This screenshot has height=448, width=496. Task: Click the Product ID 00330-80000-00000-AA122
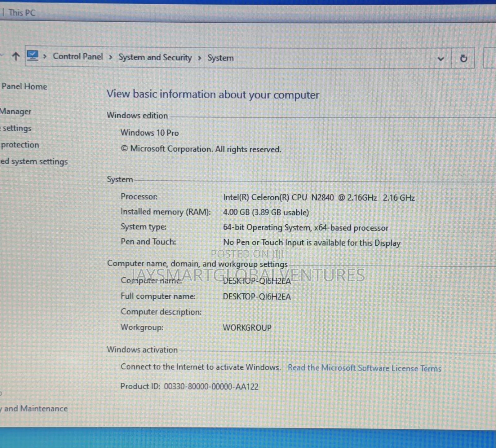[189, 386]
